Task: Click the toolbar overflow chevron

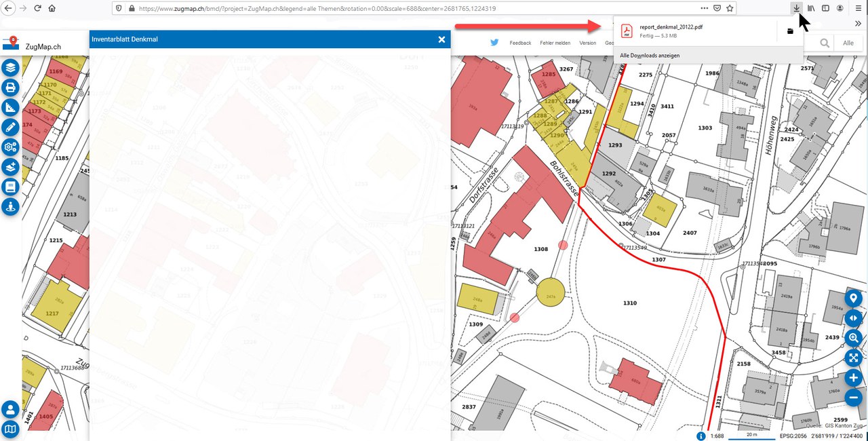Action: 858,23
